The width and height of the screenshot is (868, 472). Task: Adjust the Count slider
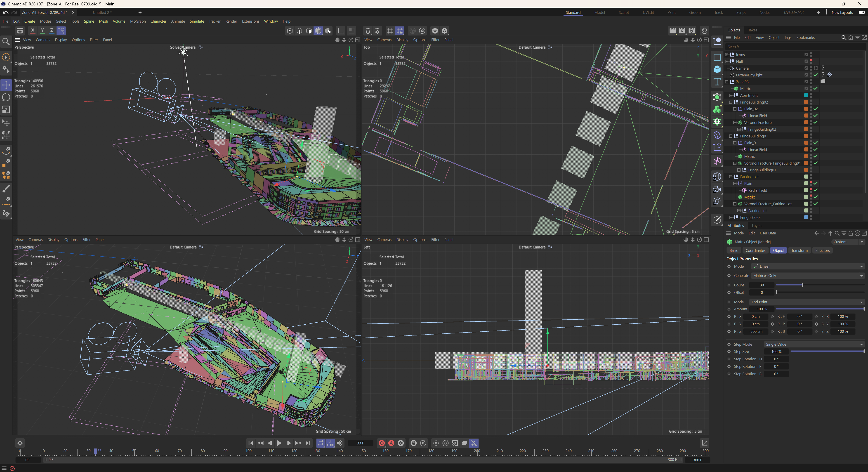coord(802,285)
